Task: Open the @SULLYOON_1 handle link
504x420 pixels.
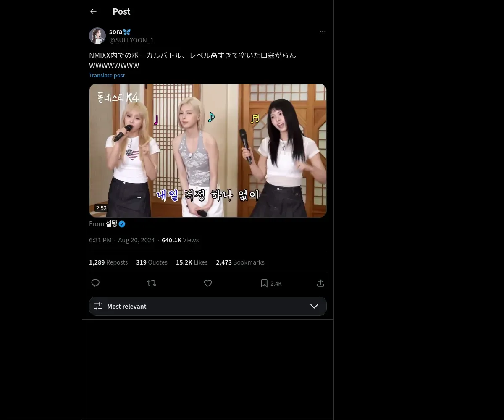Action: click(x=131, y=40)
